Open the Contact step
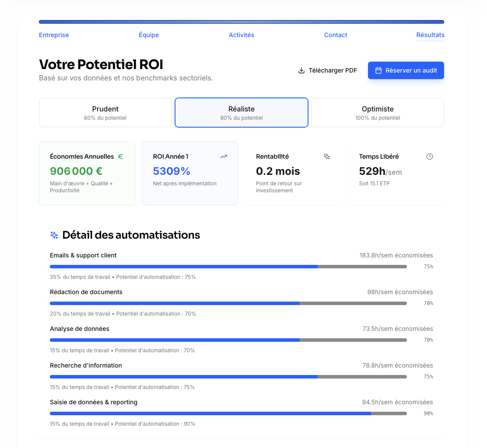487x448 pixels. 335,35
